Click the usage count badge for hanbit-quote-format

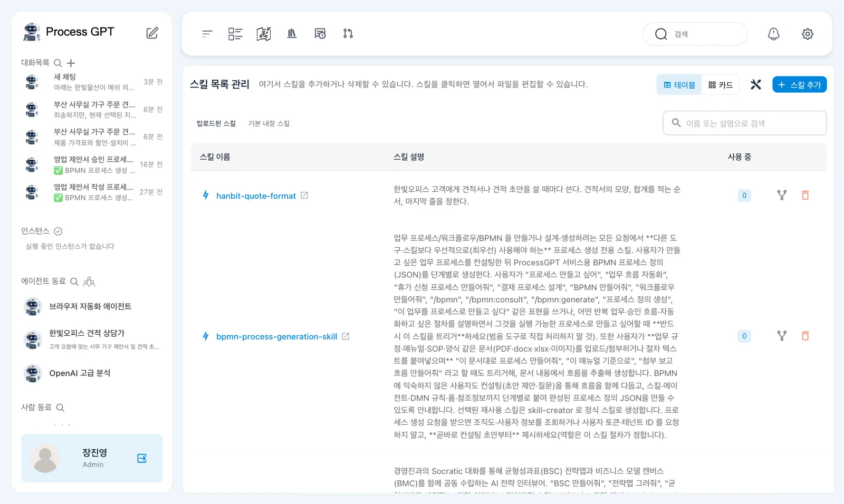744,195
